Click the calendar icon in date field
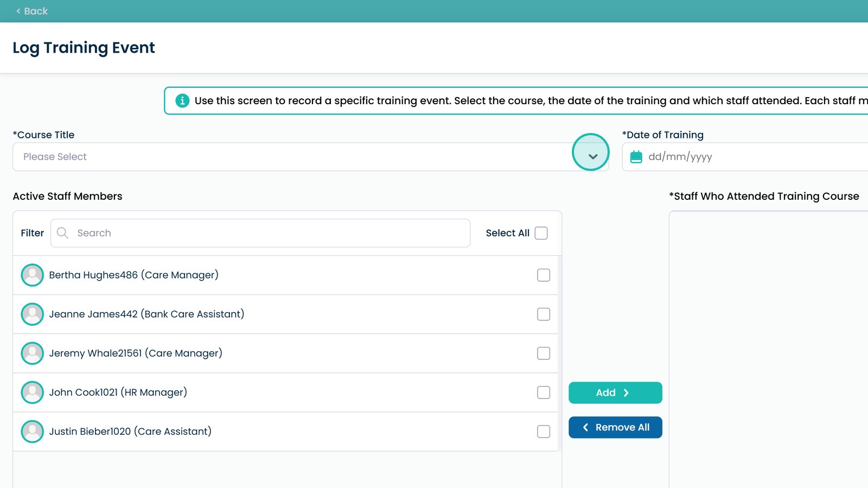The image size is (868, 488). (x=636, y=157)
